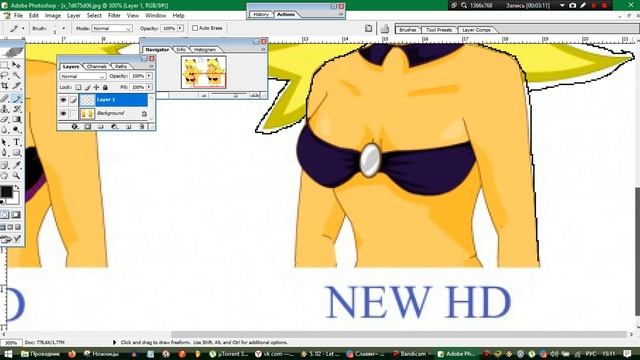Screen dimensions: 640x360
Task: Hide the Background layer eye icon
Action: tap(63, 113)
